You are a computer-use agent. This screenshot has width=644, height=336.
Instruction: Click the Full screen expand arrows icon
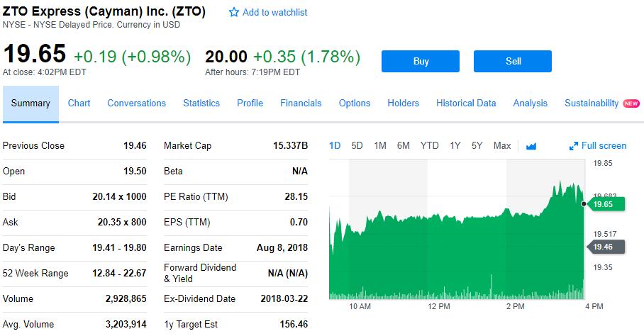click(574, 146)
